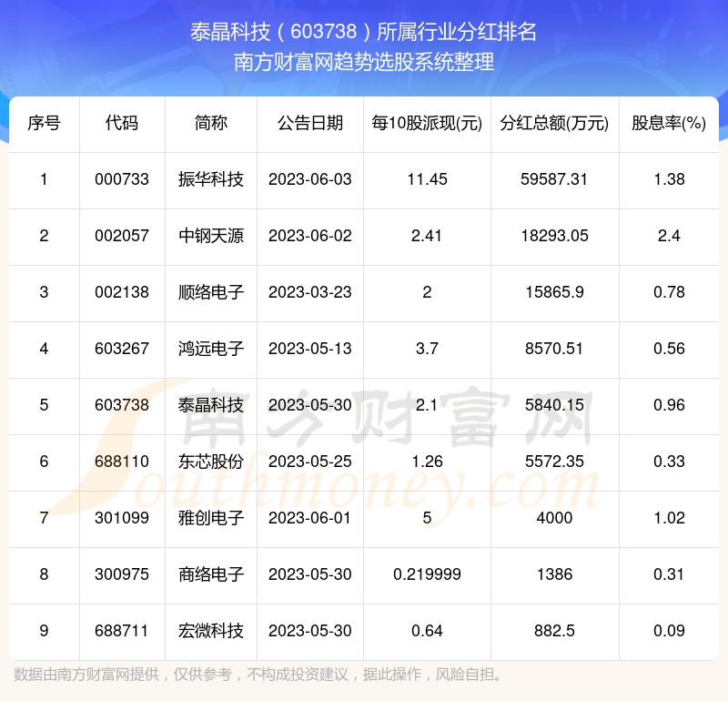Click dividend yield 2.4
Image resolution: width=728 pixels, height=721 pixels.
point(669,236)
